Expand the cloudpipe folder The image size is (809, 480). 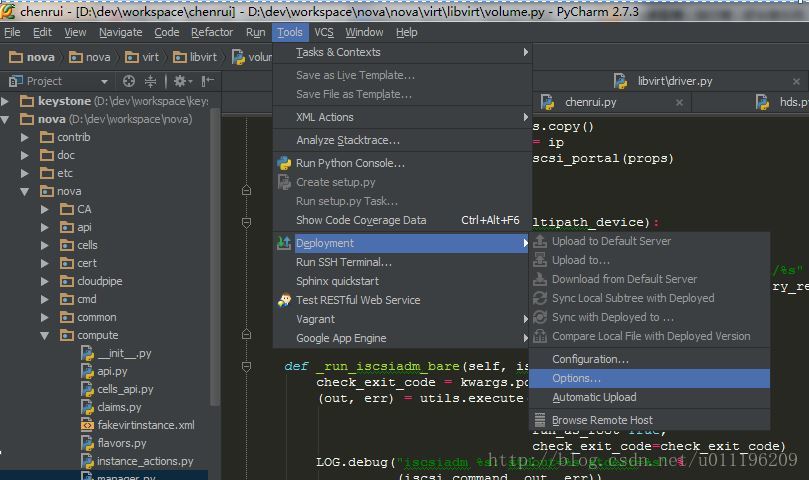tap(45, 281)
